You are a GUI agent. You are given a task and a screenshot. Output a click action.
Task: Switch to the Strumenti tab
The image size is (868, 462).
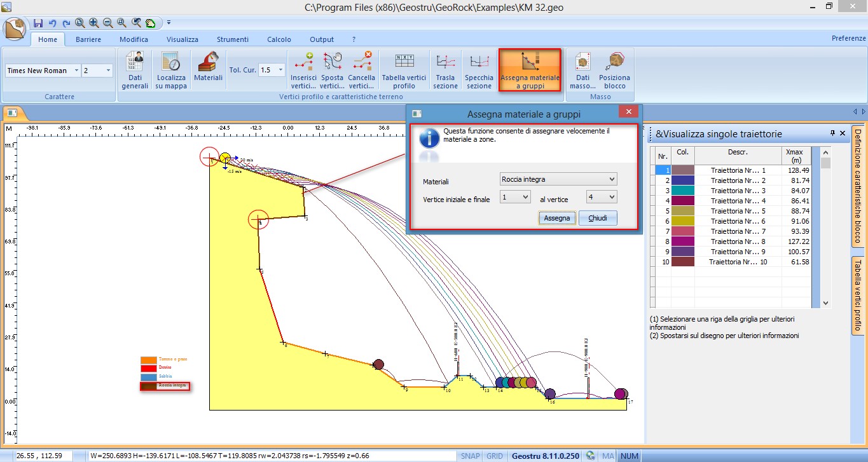[233, 39]
